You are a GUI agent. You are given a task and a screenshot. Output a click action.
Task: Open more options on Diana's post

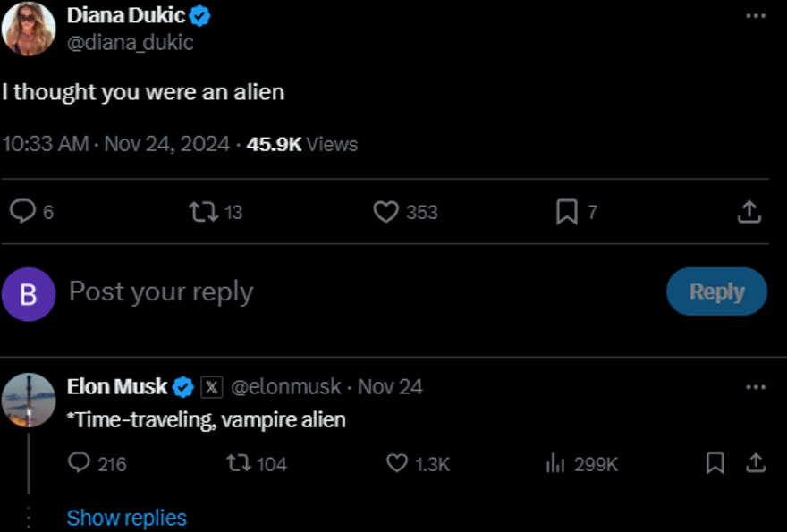pyautogui.click(x=756, y=16)
